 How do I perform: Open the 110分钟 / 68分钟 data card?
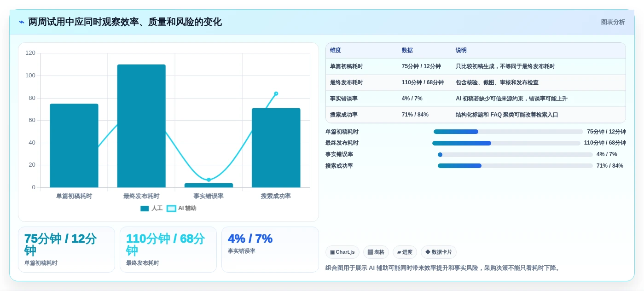point(168,250)
